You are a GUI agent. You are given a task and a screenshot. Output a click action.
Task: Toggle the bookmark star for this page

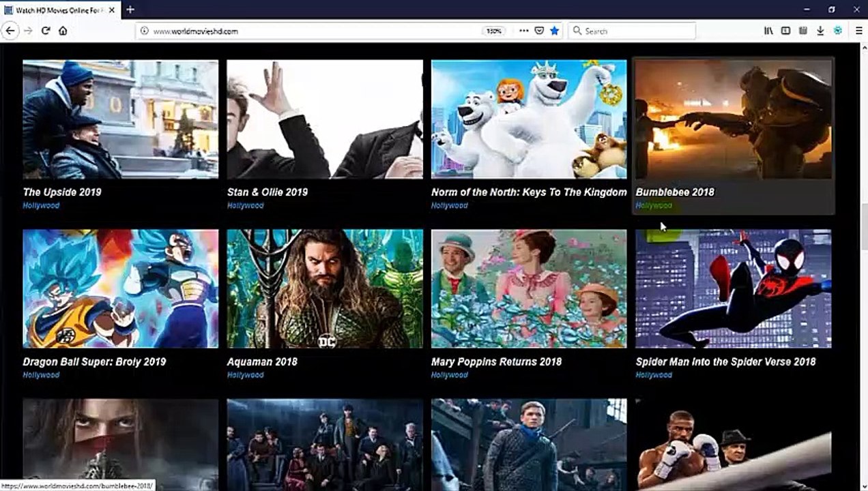554,31
